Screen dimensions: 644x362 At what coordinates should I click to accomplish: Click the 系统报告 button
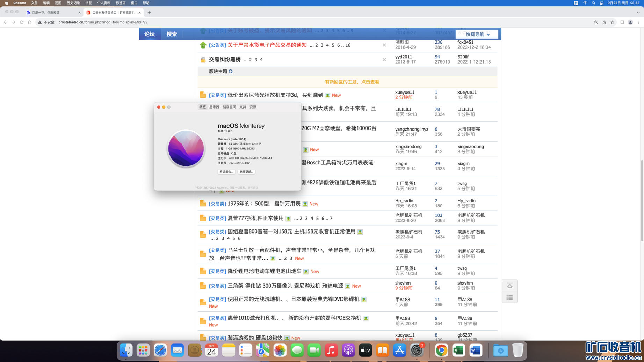226,172
